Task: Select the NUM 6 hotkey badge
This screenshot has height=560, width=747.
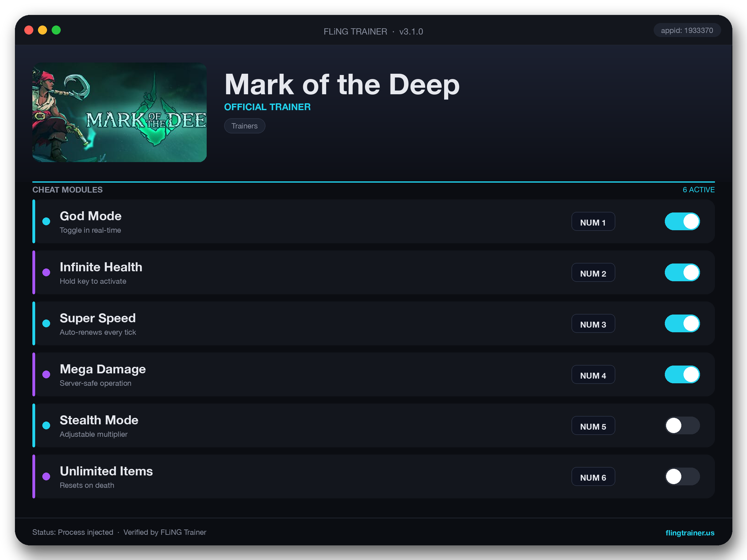Action: (593, 476)
